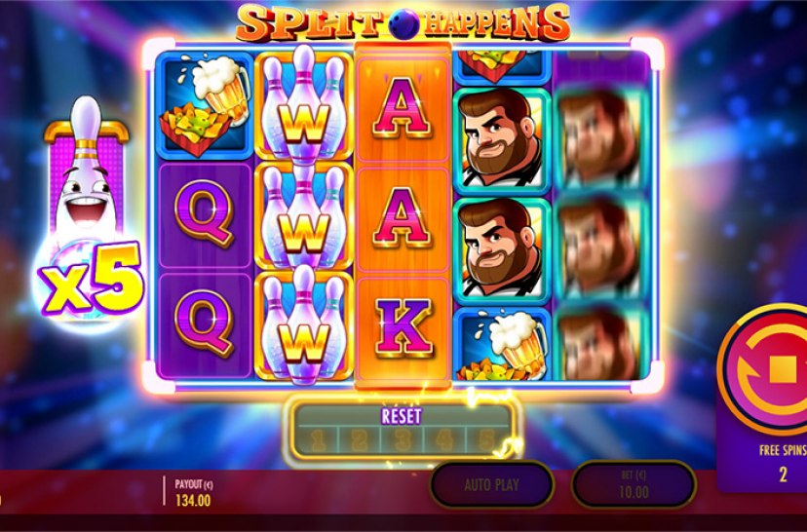Click the Reset scorecard meter
The width and height of the screenshot is (807, 532).
[402, 431]
